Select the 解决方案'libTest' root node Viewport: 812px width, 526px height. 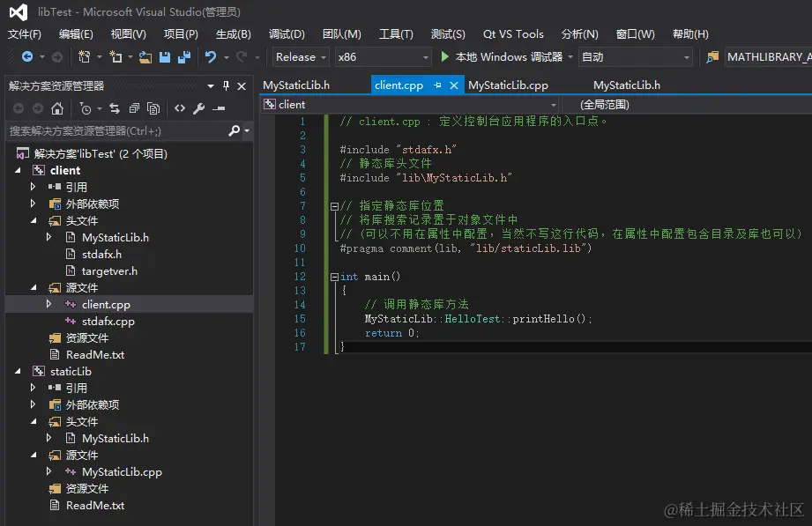(101, 153)
